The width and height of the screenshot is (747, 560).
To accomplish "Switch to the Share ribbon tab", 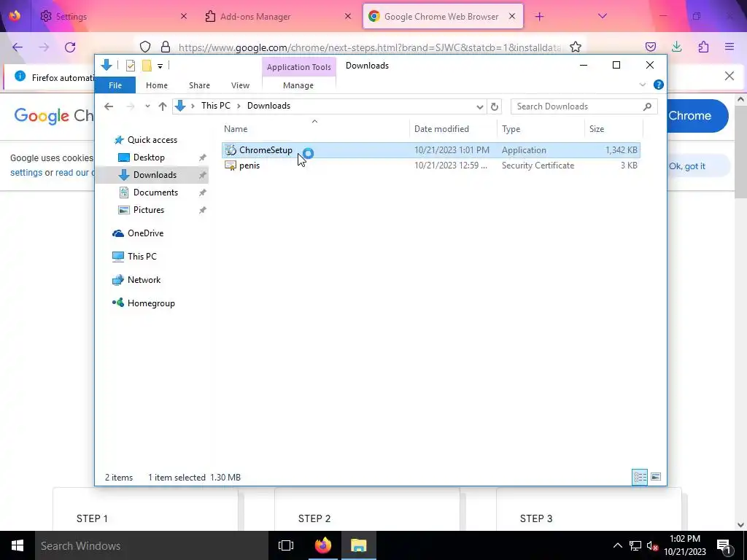I will click(x=199, y=85).
